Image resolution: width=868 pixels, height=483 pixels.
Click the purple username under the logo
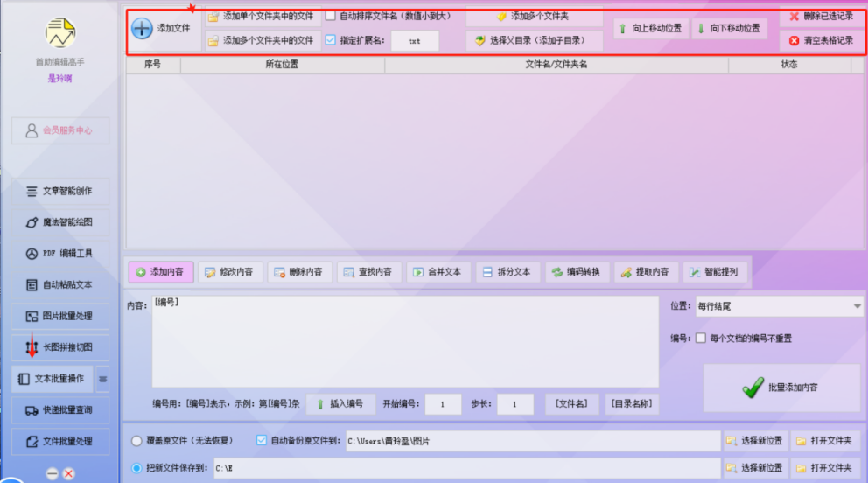[x=59, y=79]
